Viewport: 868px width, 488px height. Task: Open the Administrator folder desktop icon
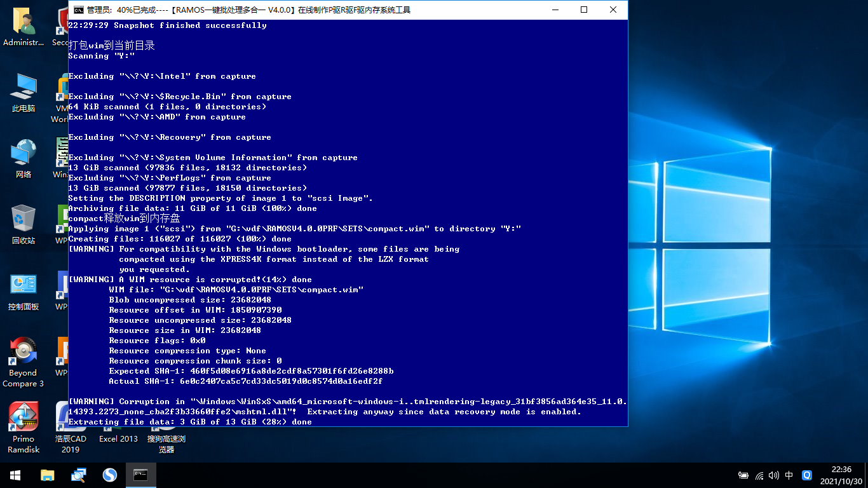click(24, 27)
